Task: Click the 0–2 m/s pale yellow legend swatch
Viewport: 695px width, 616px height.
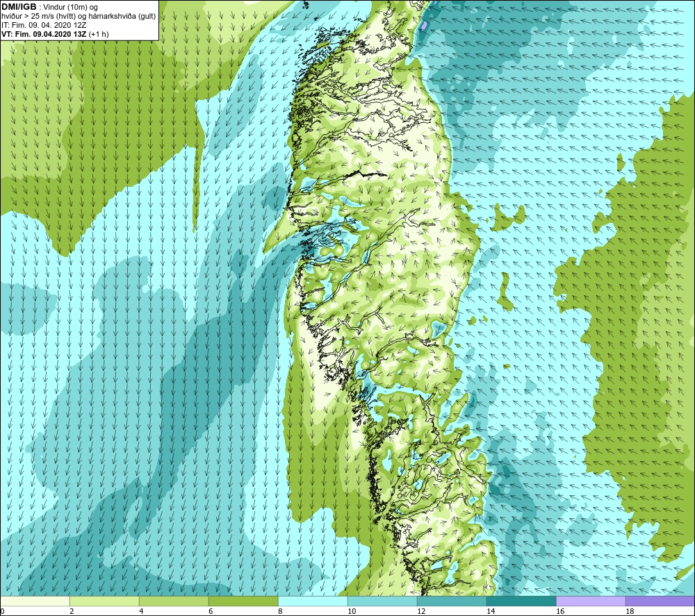Action: click(x=35, y=601)
